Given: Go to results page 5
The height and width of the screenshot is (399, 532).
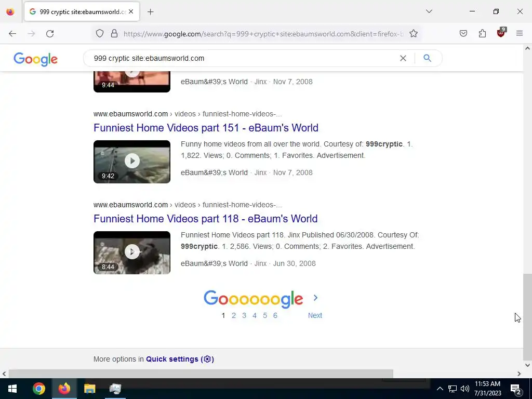Looking at the screenshot, I should pyautogui.click(x=265, y=315).
